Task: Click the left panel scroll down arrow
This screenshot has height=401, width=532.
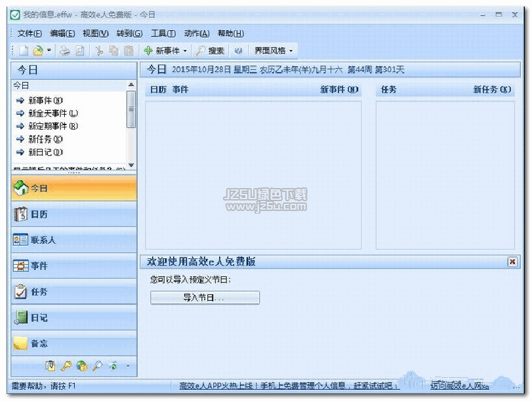Action: (131, 165)
